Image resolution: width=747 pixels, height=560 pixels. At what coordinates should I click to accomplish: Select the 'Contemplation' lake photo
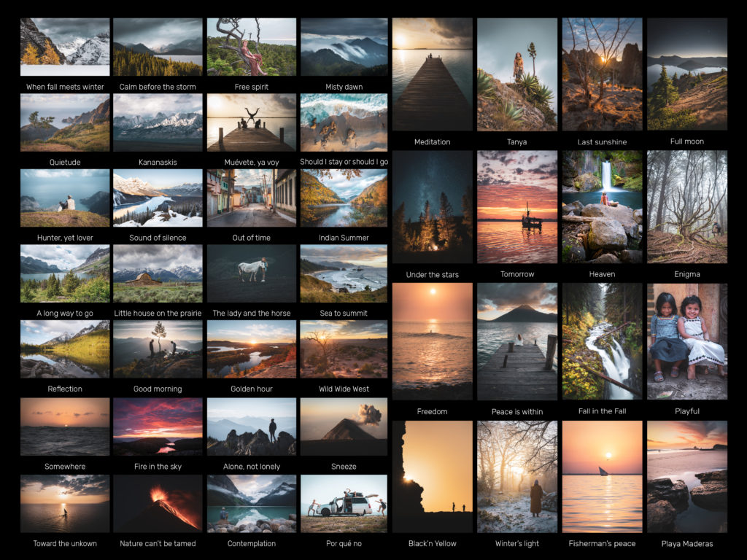(x=252, y=504)
